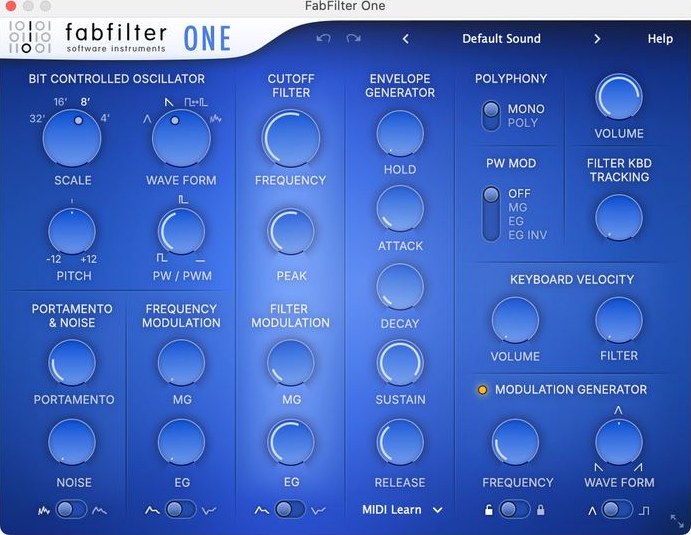
Task: Click the orange Modulation Generator indicator light
Action: tap(483, 390)
